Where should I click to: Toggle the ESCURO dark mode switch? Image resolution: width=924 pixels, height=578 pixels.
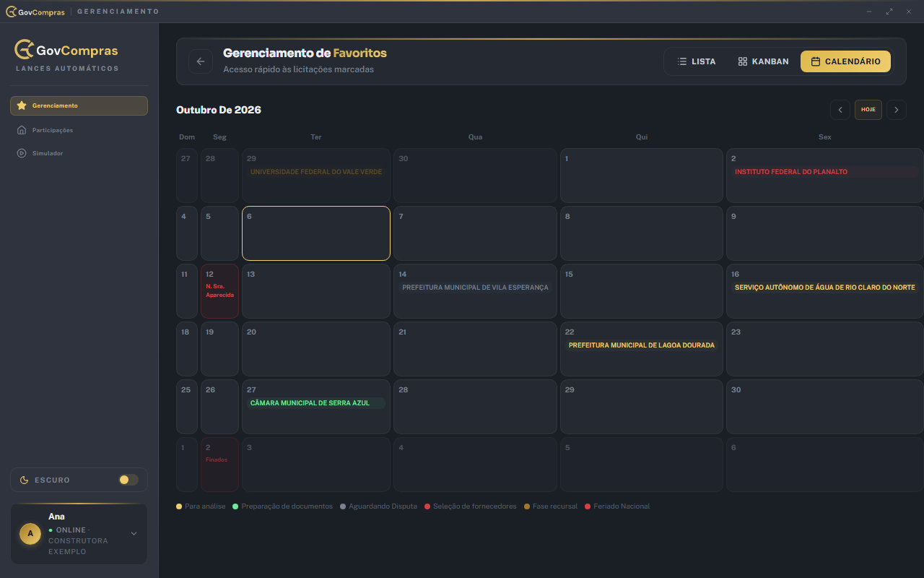pos(128,480)
